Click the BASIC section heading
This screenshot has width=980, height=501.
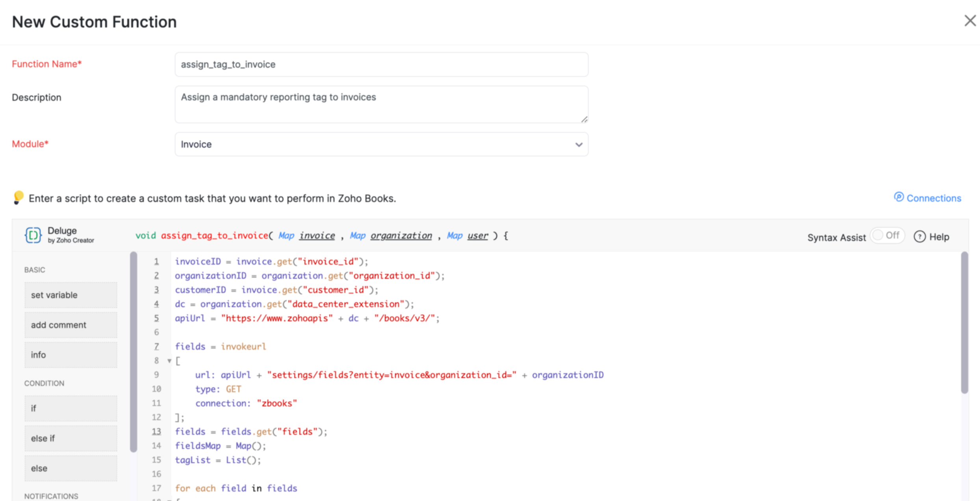pos(35,270)
